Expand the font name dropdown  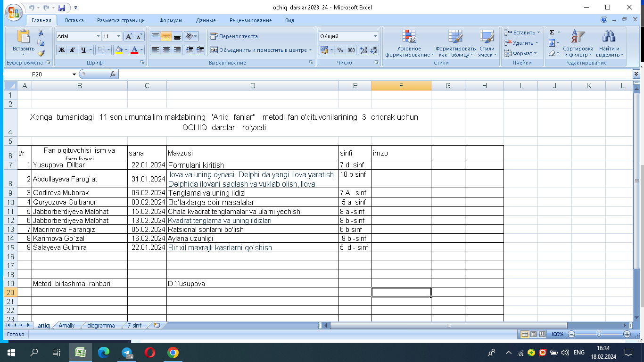pyautogui.click(x=98, y=36)
